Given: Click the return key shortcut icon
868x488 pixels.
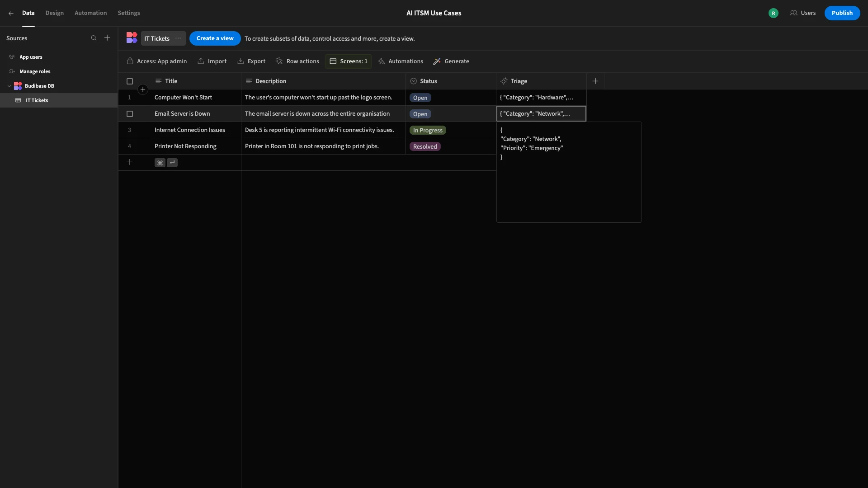Looking at the screenshot, I should 172,163.
